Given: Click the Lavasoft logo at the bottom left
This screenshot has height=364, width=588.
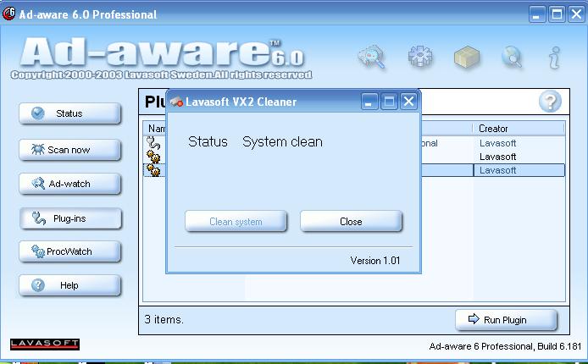Looking at the screenshot, I should coord(45,344).
